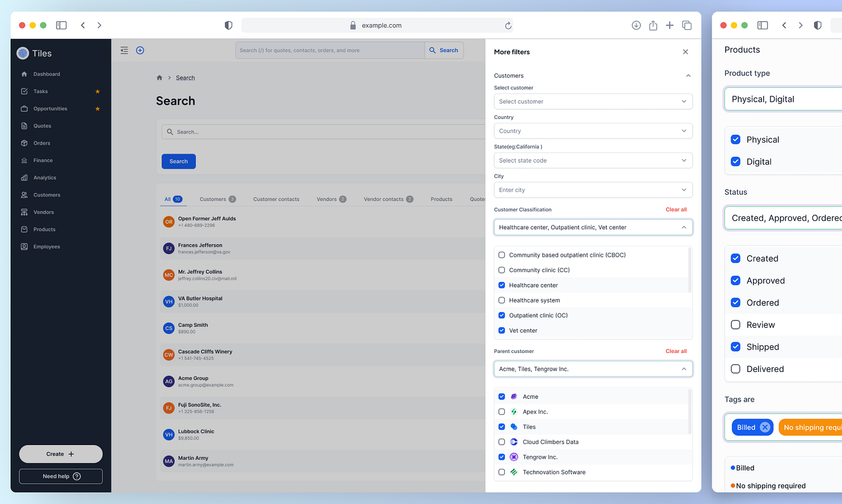Collapse the sidebar using the indent icon
This screenshot has width=842, height=504.
point(124,50)
